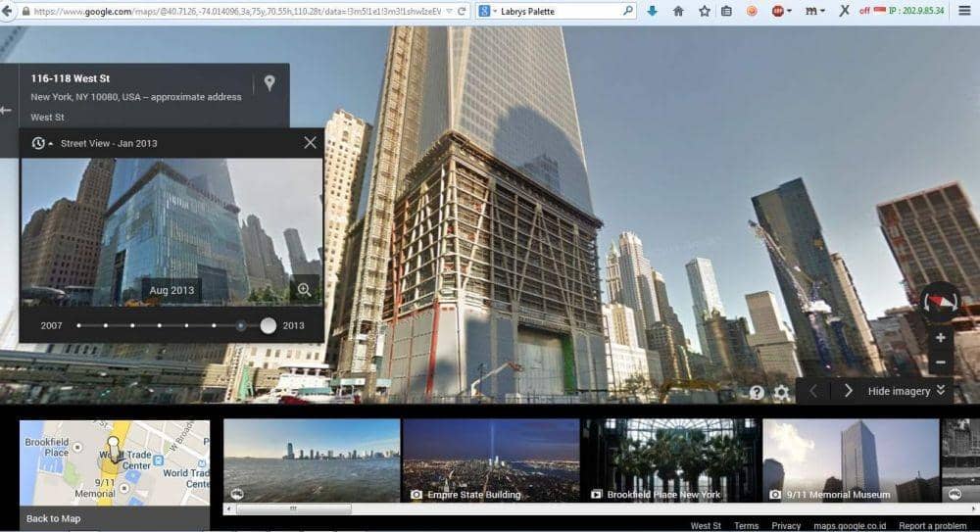Select the sixth timeline point
The image size is (980, 532).
click(x=214, y=325)
